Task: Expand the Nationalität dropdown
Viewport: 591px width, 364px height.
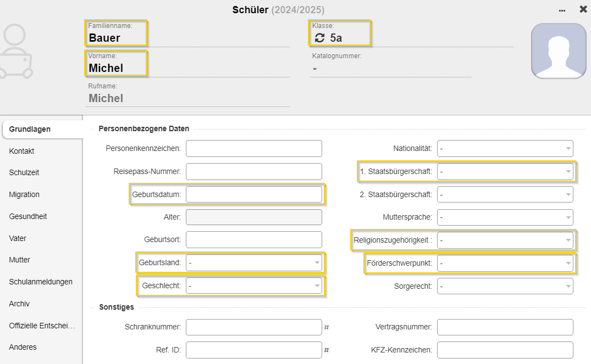Action: 505,148
